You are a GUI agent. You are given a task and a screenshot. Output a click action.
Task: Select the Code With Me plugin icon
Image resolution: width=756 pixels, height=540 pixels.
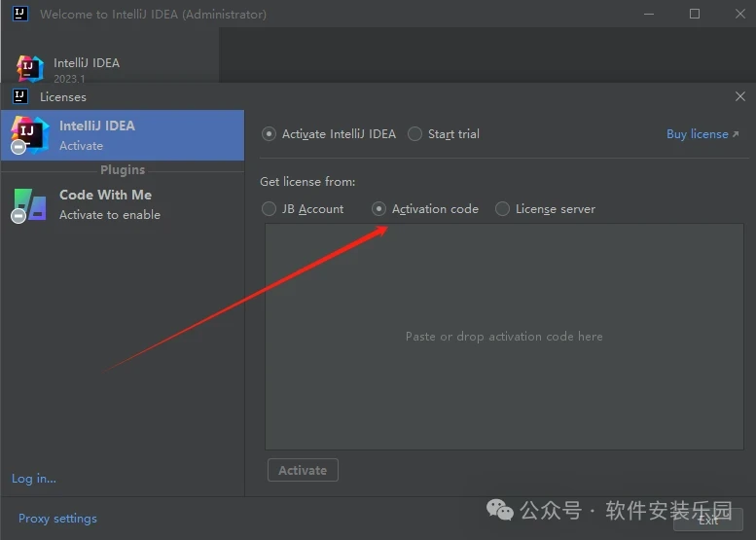point(29,204)
